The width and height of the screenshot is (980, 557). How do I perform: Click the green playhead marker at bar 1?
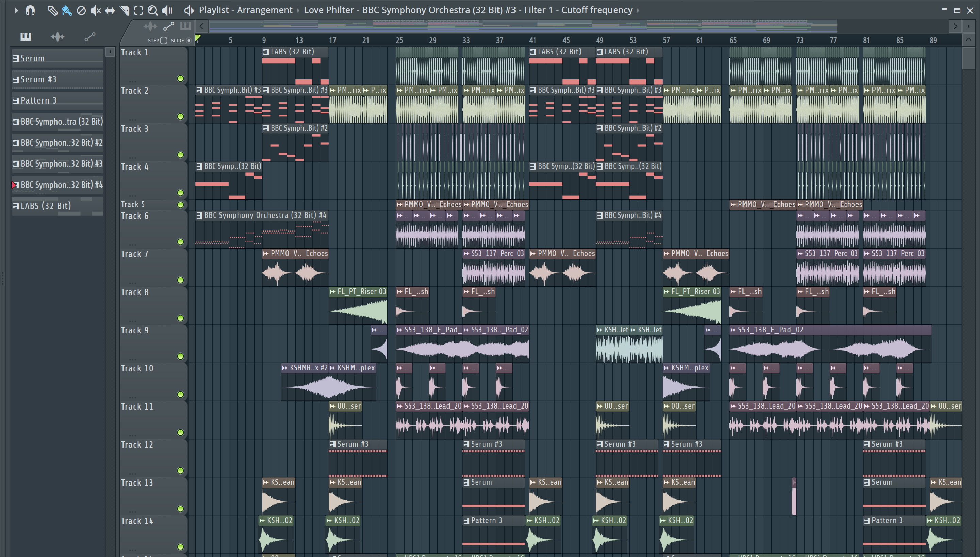pos(198,38)
